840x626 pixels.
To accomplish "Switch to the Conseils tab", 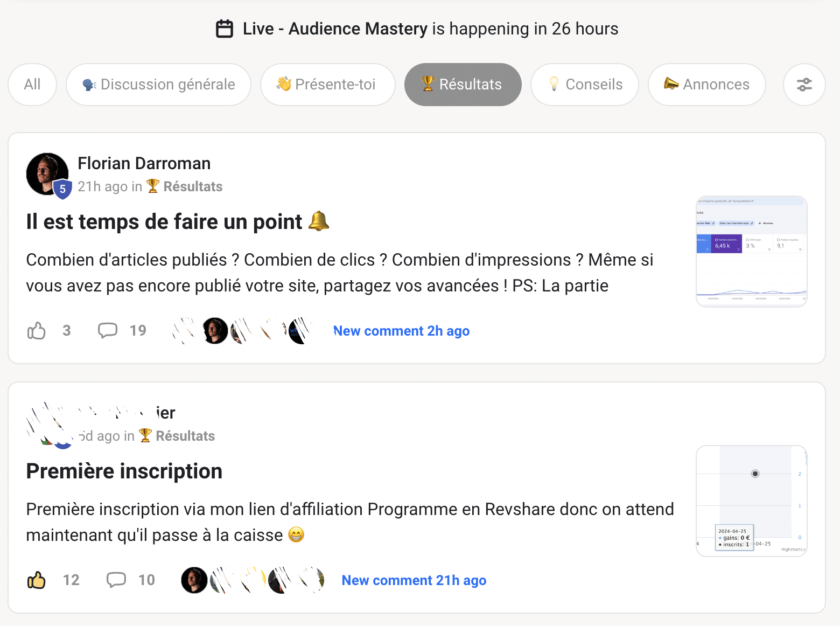I will tap(585, 85).
